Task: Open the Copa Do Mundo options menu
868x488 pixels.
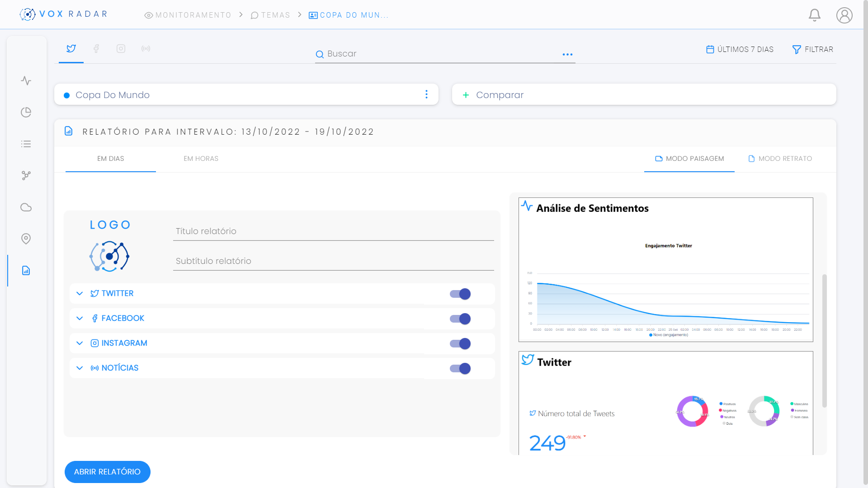Action: coord(426,94)
